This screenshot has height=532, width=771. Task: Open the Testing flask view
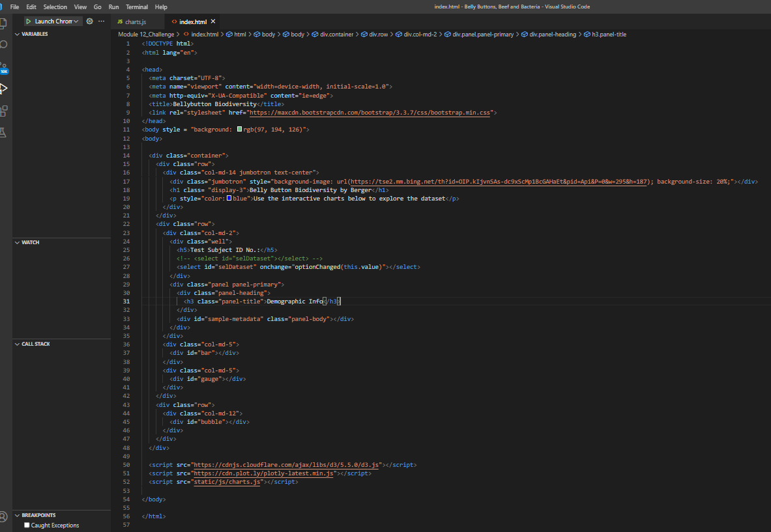(3, 133)
